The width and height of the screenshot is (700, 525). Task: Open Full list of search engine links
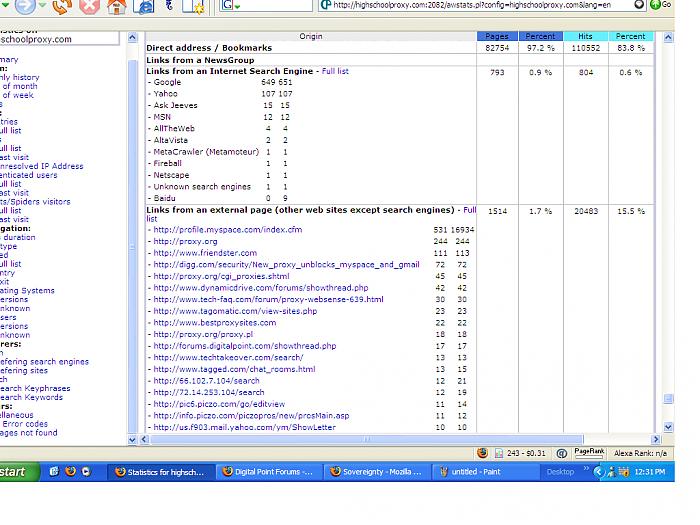(x=335, y=72)
